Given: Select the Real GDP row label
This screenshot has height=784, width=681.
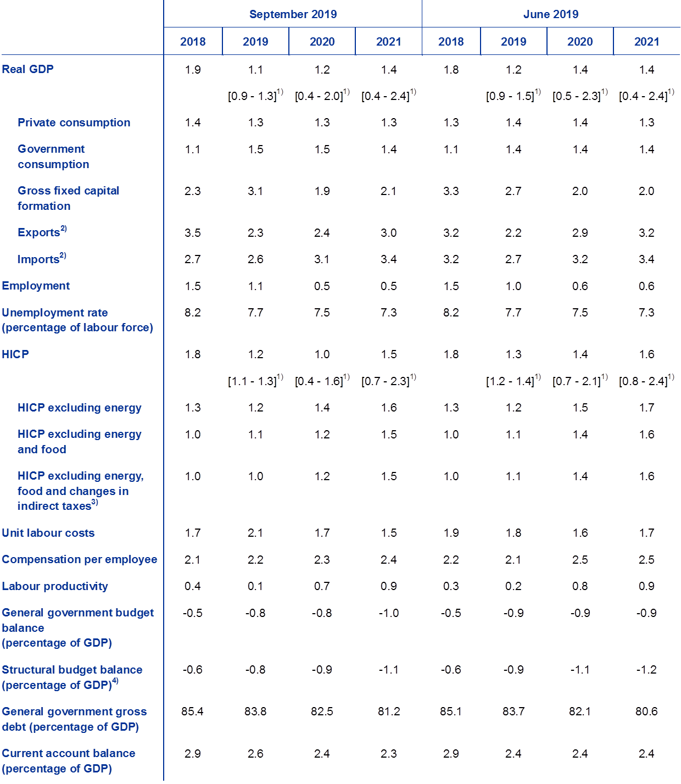Looking at the screenshot, I should point(28,69).
